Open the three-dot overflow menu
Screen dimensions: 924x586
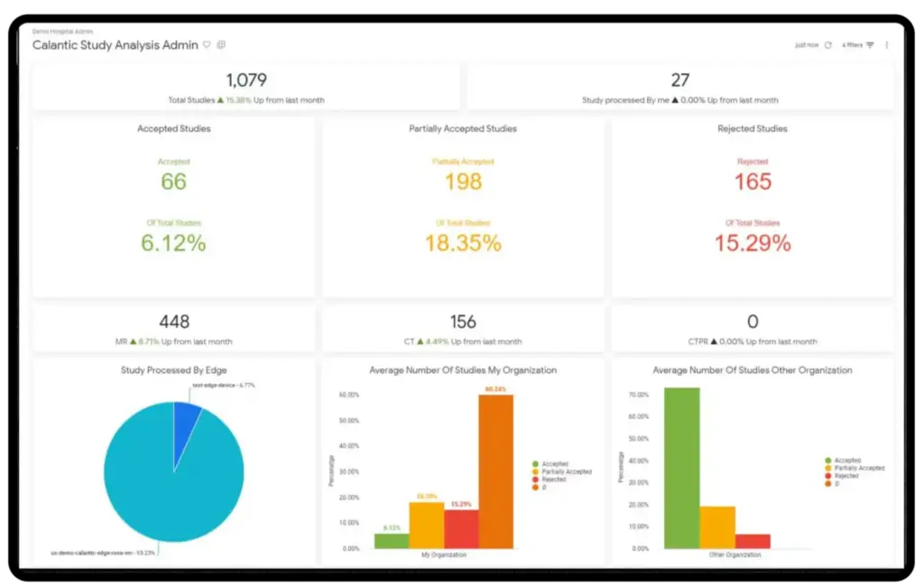click(887, 44)
